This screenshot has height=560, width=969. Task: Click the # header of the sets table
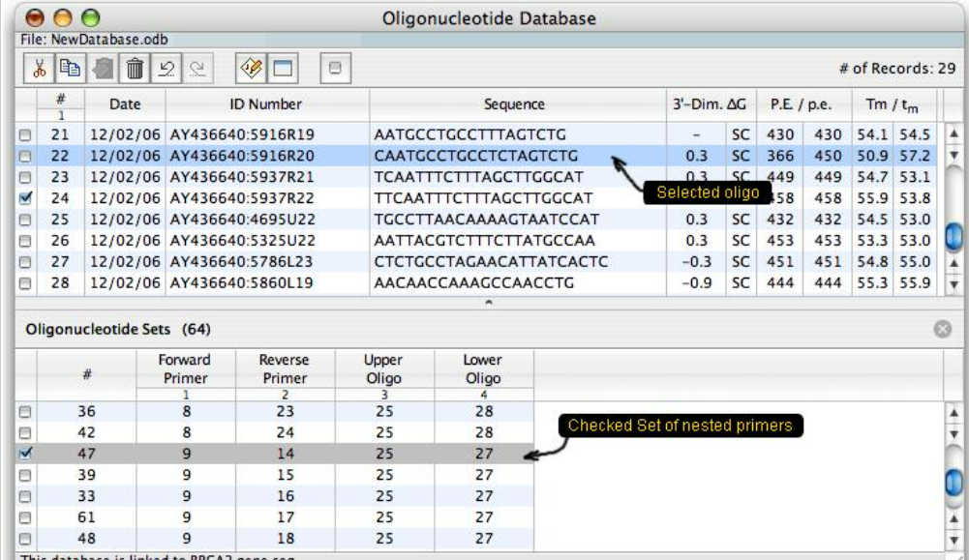click(x=86, y=374)
